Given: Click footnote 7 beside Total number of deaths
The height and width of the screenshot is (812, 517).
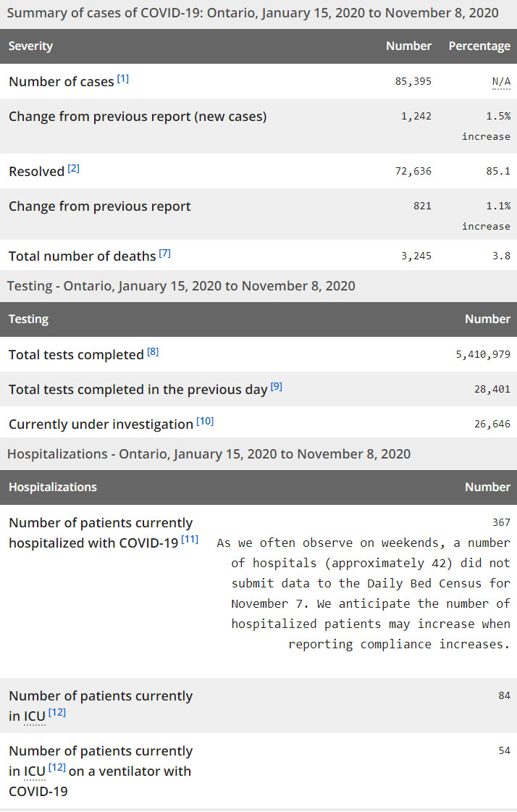Looking at the screenshot, I should tap(165, 254).
